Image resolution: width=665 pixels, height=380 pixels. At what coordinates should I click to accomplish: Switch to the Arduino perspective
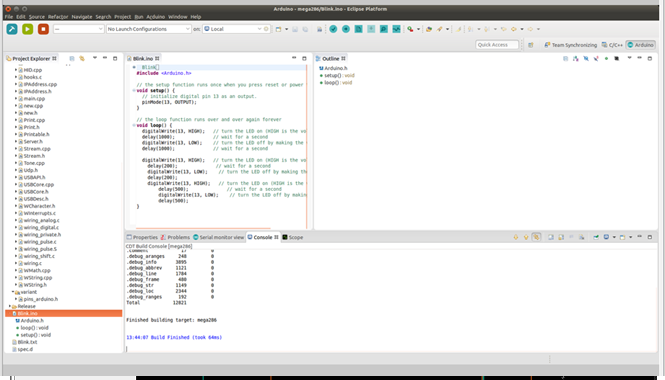click(641, 45)
